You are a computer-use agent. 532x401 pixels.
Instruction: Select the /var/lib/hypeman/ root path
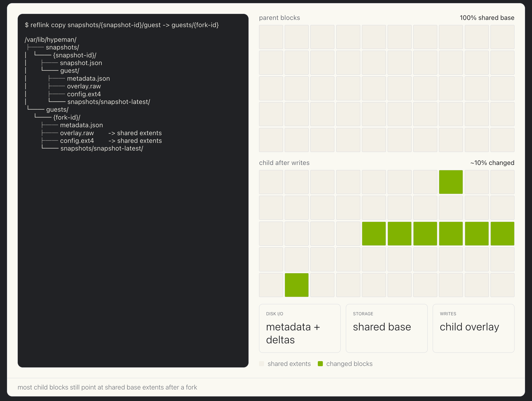pos(51,39)
